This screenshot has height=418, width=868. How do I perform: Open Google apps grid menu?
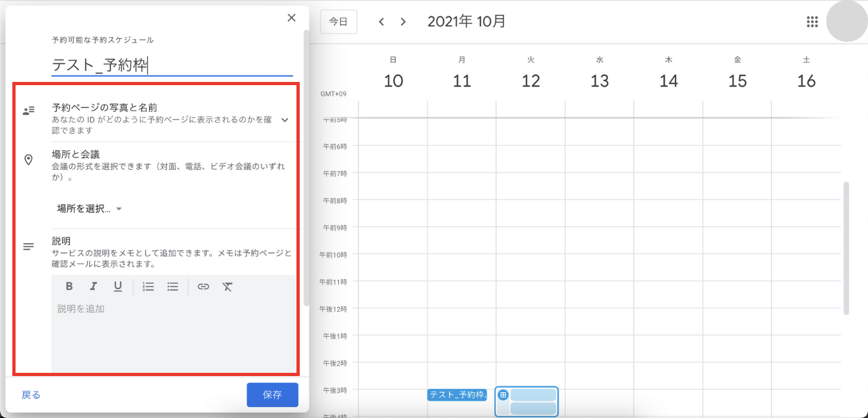812,22
